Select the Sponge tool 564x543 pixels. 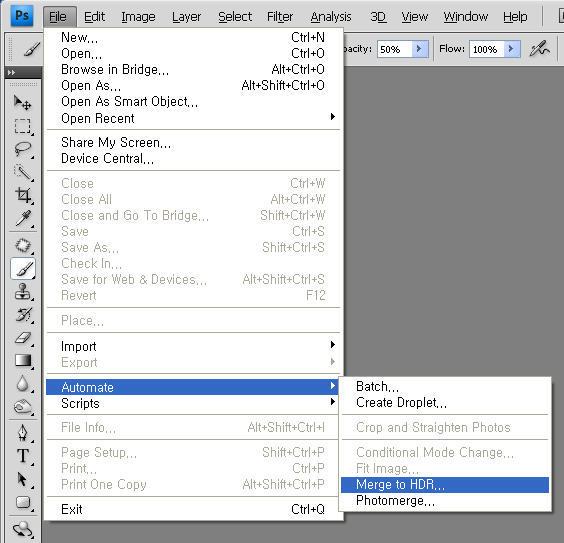click(x=23, y=407)
